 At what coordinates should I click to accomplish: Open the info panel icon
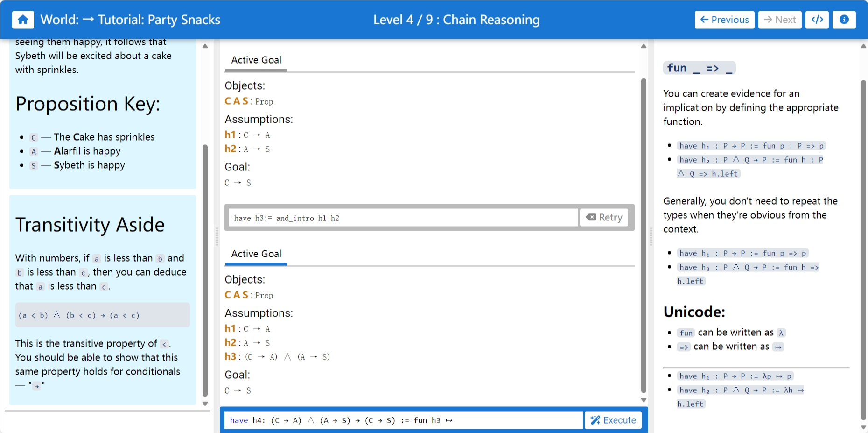pyautogui.click(x=844, y=20)
